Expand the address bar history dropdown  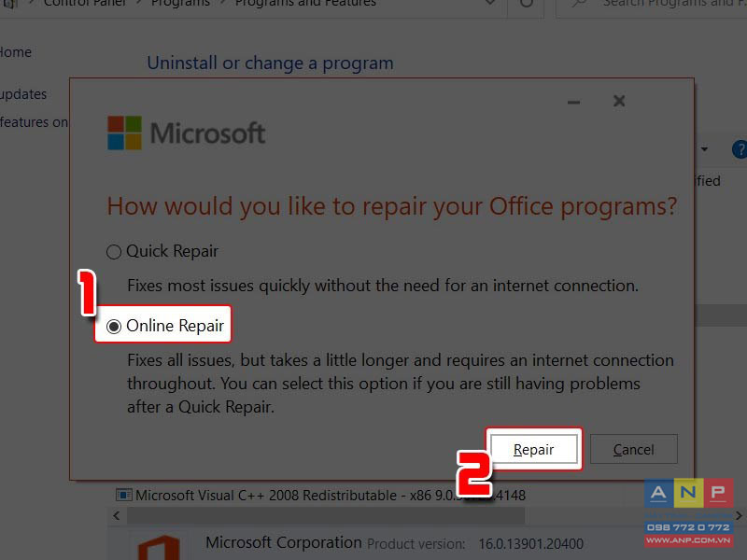point(488,4)
